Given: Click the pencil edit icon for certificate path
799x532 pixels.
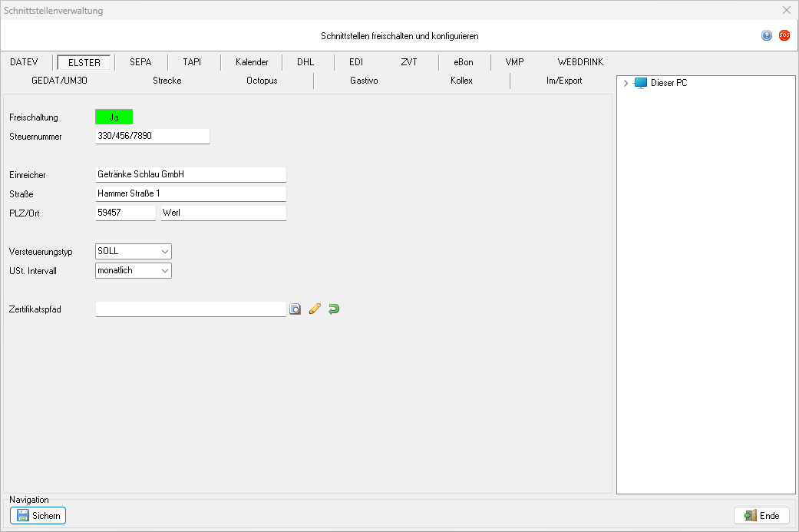Looking at the screenshot, I should point(314,309).
